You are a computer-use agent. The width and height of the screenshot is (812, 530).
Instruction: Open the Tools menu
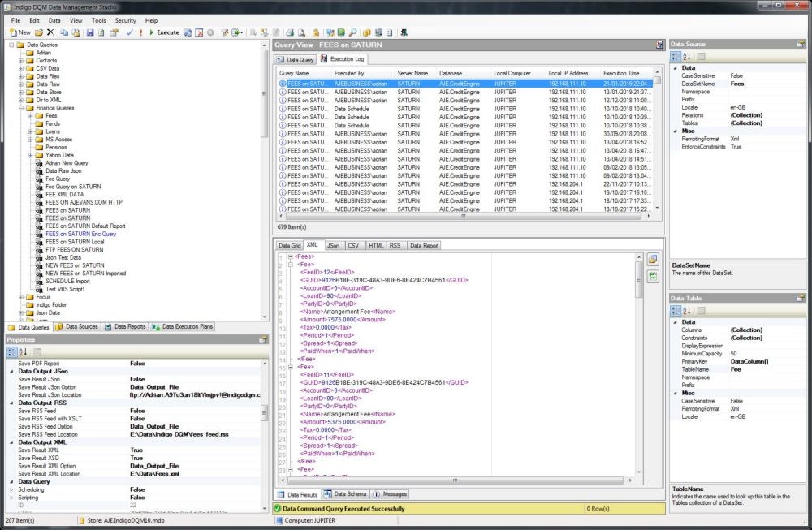100,20
